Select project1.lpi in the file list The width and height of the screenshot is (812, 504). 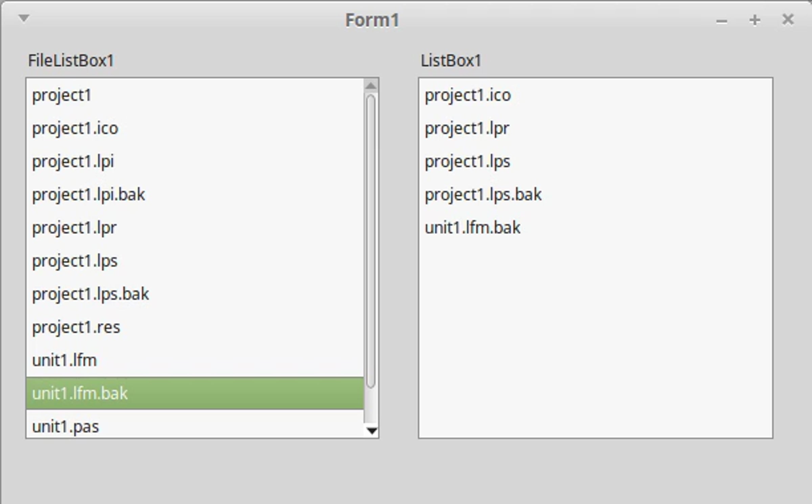pyautogui.click(x=195, y=162)
